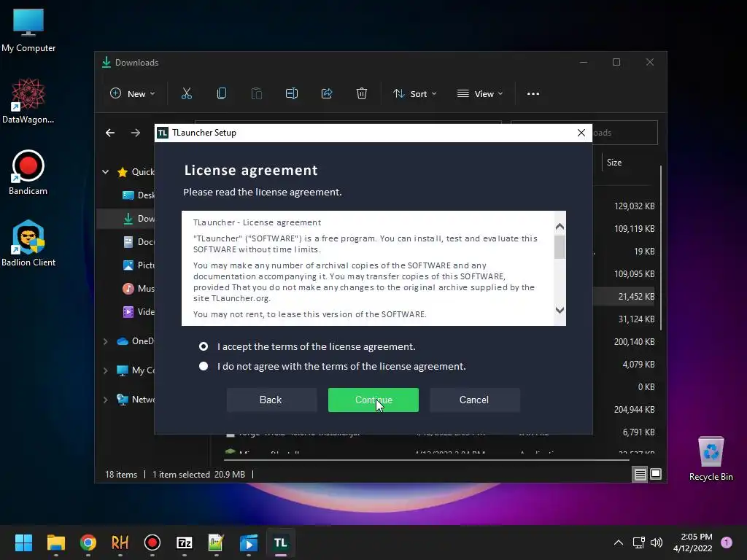The image size is (747, 560).
Task: Expand the My Computer tree node
Action: click(105, 370)
